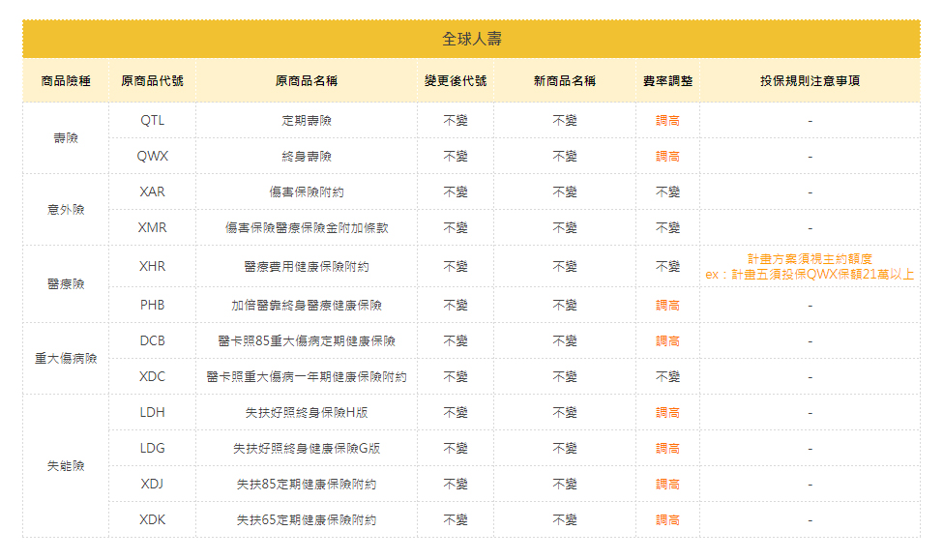Select the 商品險種 column header
The height and width of the screenshot is (560, 943).
[66, 80]
